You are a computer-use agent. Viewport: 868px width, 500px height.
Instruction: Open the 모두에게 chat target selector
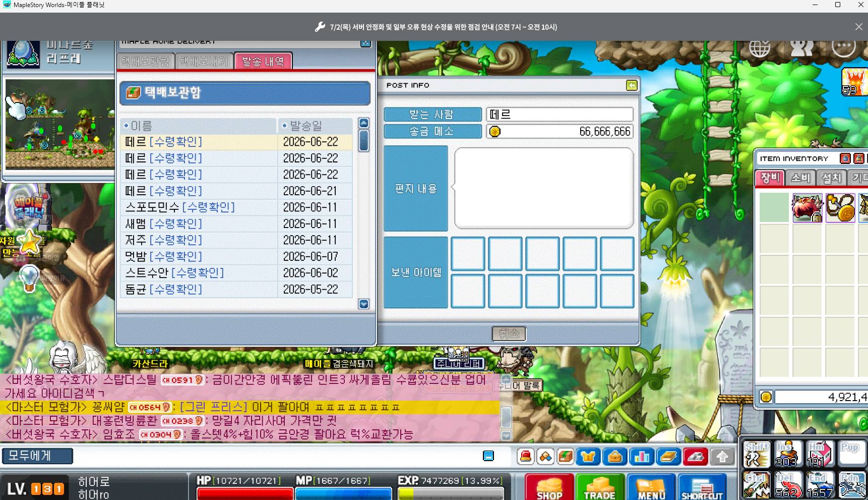(38, 456)
